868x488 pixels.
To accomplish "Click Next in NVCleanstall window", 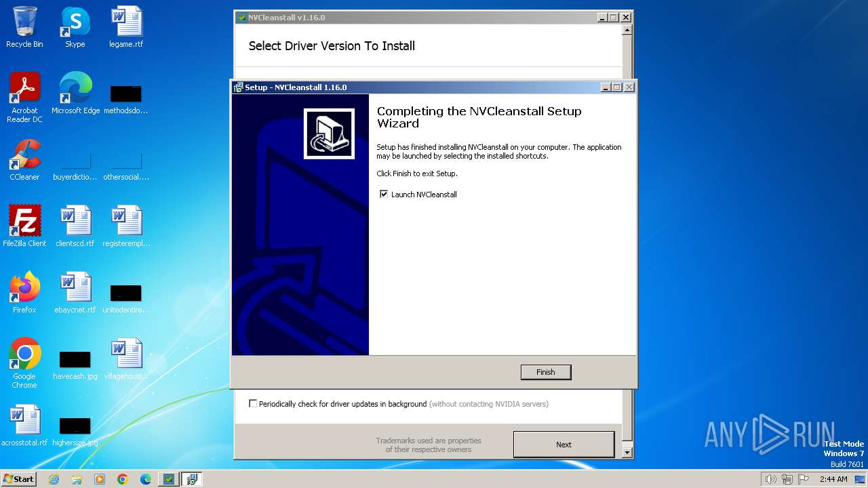I will click(564, 445).
